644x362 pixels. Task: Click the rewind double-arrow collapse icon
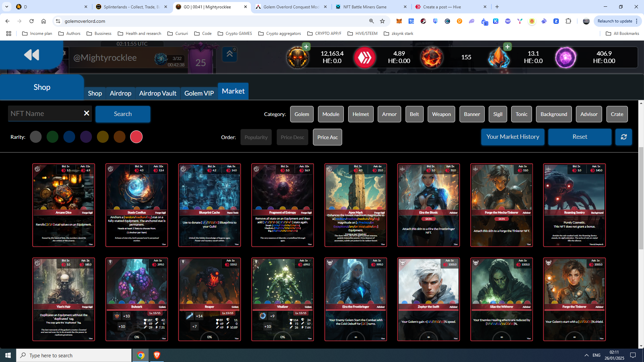point(32,55)
